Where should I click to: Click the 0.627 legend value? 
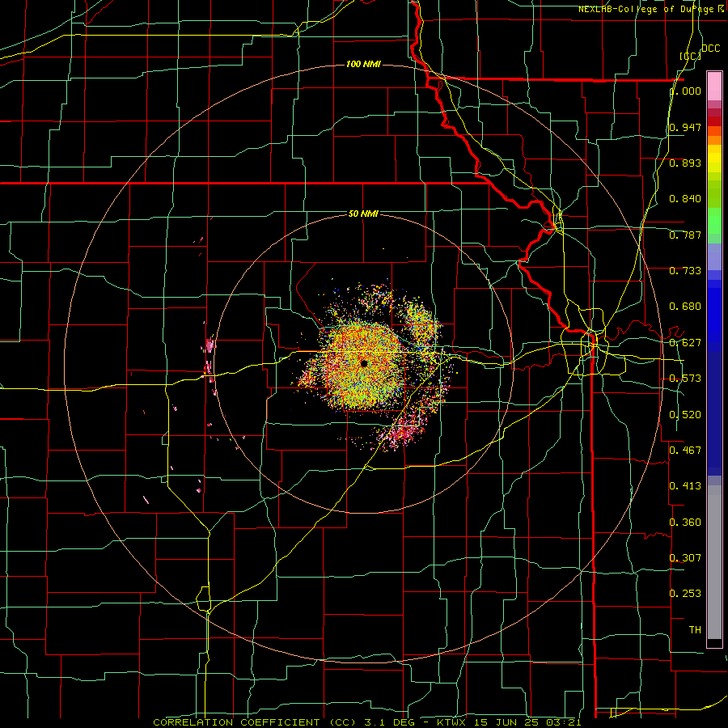coord(685,343)
